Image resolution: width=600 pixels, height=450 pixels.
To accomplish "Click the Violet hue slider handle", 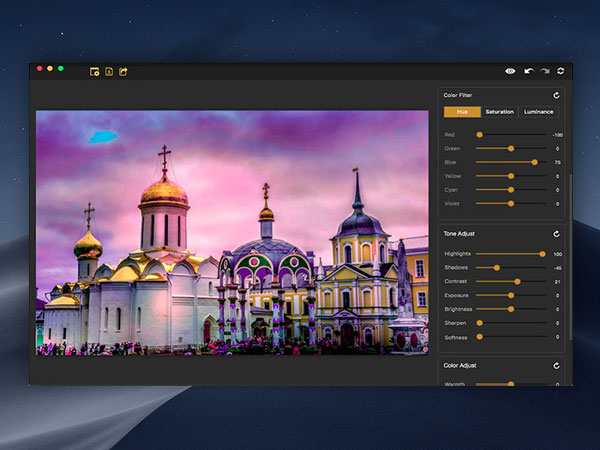I will [x=511, y=204].
